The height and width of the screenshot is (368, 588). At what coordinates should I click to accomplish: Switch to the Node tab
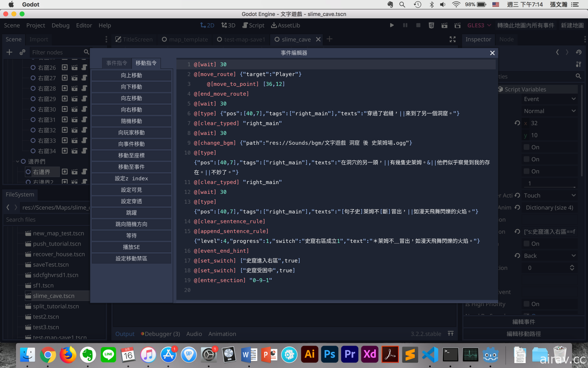point(506,39)
